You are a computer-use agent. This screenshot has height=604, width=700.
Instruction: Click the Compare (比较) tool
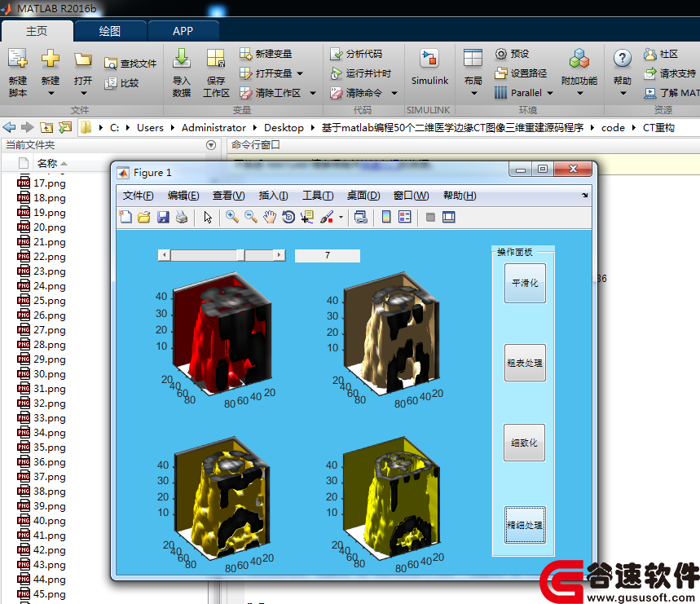click(x=122, y=83)
